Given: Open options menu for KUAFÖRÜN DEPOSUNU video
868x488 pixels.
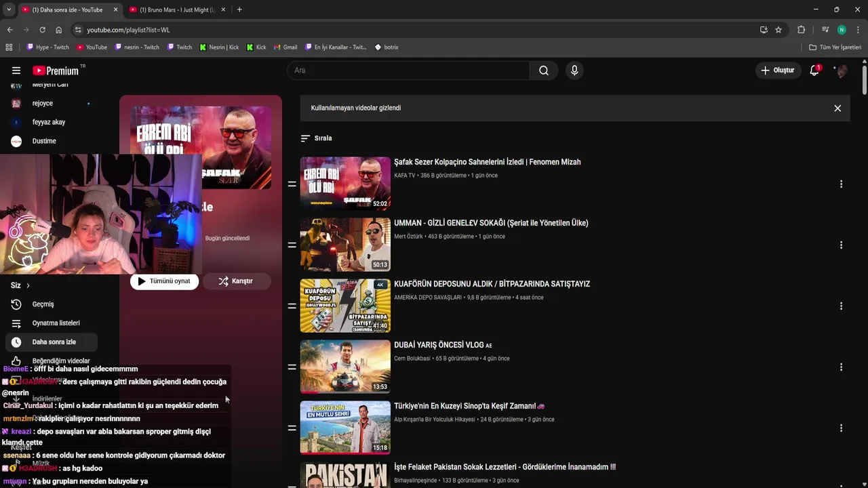Looking at the screenshot, I should pos(841,306).
